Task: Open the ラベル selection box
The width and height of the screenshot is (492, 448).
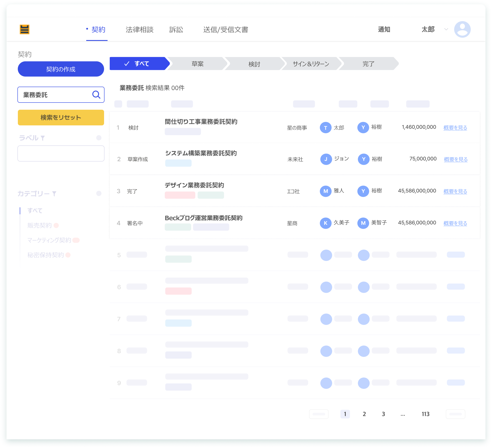Action: 61,153
